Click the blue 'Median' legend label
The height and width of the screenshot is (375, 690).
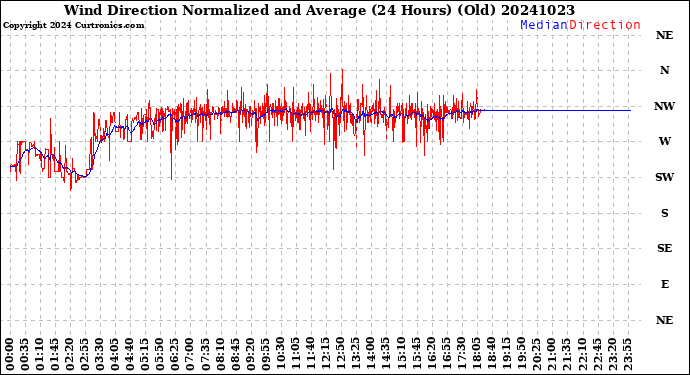click(544, 25)
